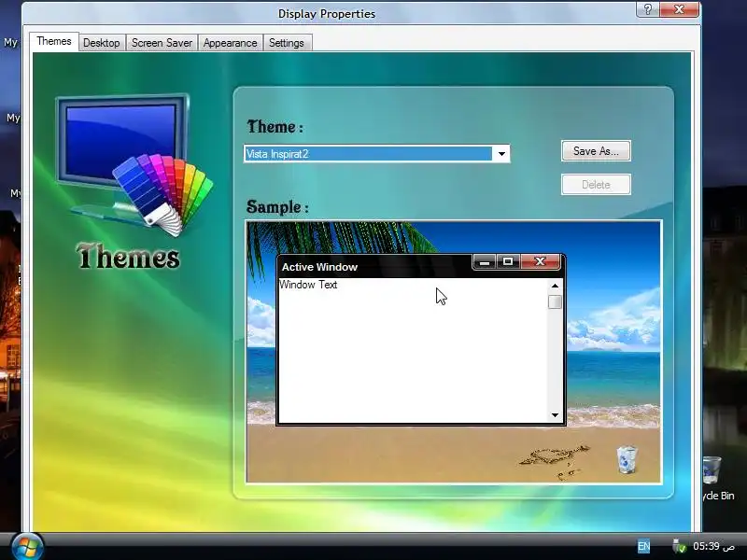Viewport: 747px width, 560px height.
Task: Open the Windows Start orb
Action: pos(27,547)
